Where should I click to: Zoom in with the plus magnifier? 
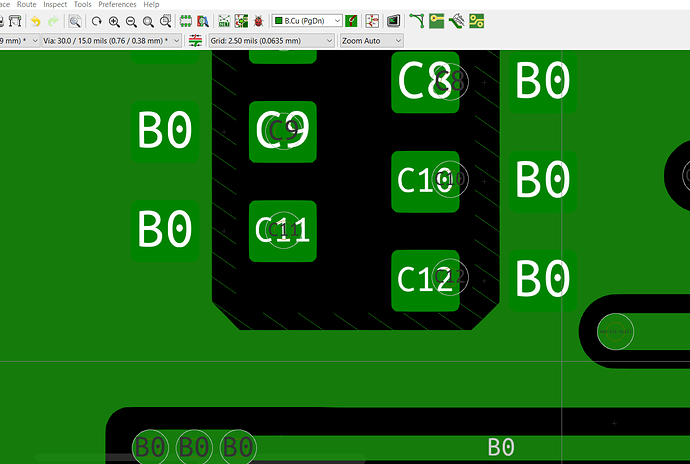pyautogui.click(x=114, y=21)
